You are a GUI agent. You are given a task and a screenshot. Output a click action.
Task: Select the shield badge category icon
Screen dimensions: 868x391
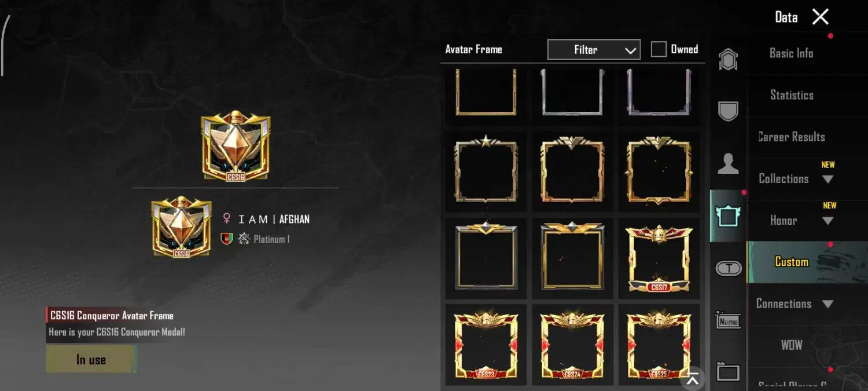coord(728,111)
